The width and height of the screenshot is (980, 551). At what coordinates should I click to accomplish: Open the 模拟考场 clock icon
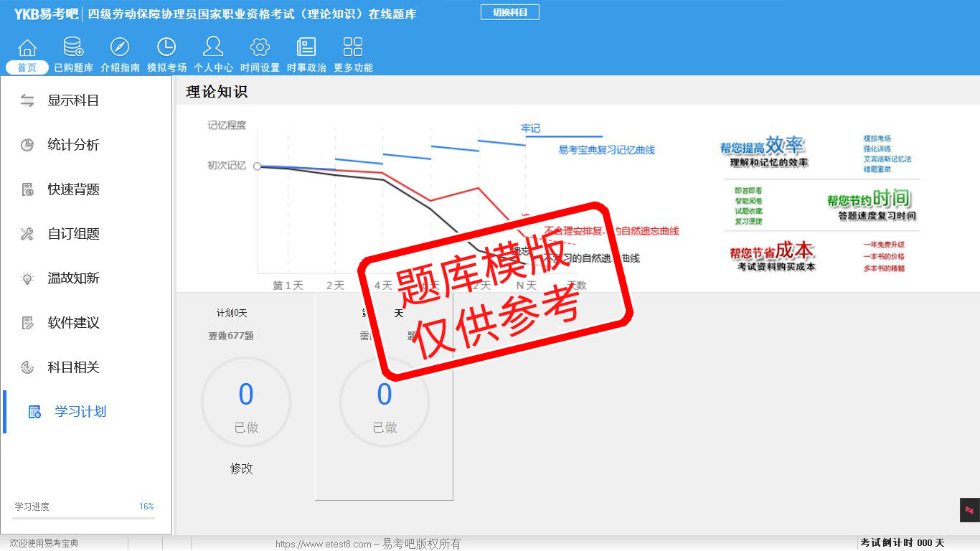[166, 48]
